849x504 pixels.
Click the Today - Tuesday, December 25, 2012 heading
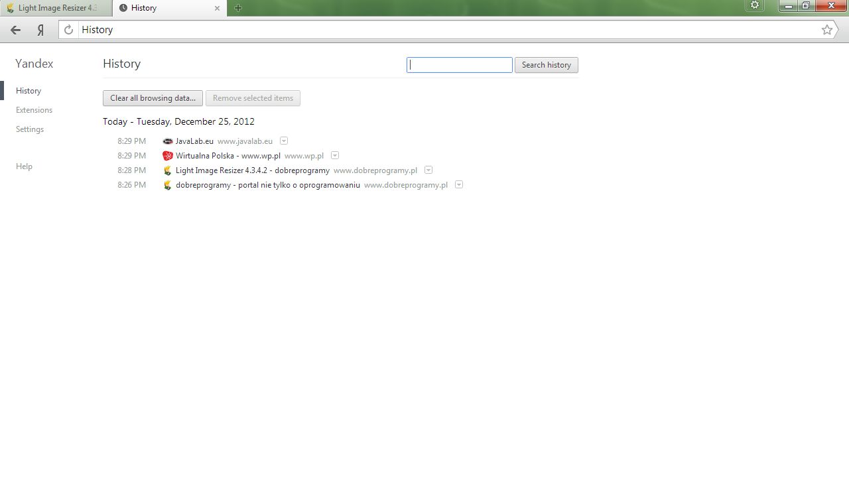(x=178, y=122)
